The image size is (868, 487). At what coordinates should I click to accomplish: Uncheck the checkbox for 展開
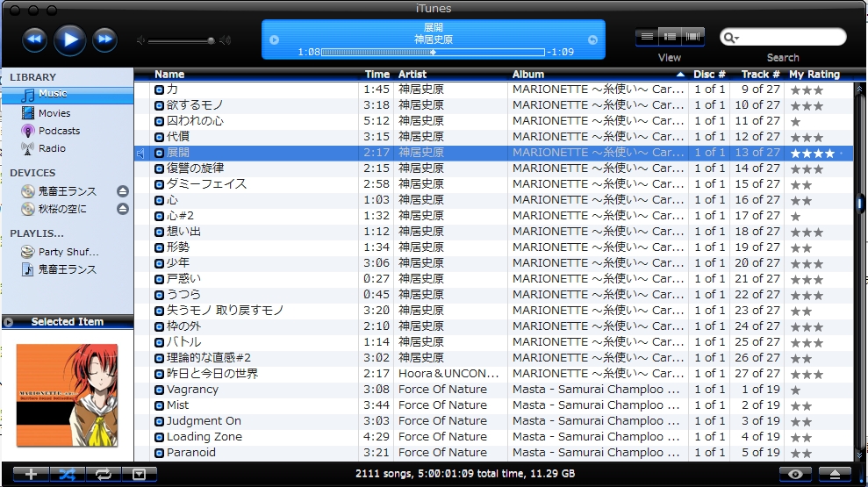pyautogui.click(x=159, y=153)
